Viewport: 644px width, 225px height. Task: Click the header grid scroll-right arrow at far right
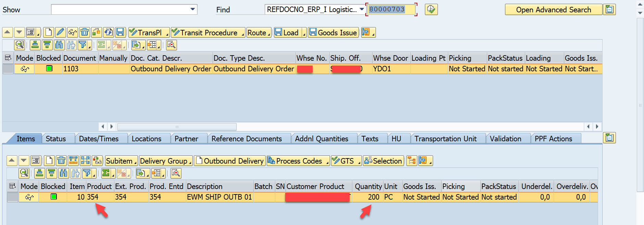click(x=597, y=127)
